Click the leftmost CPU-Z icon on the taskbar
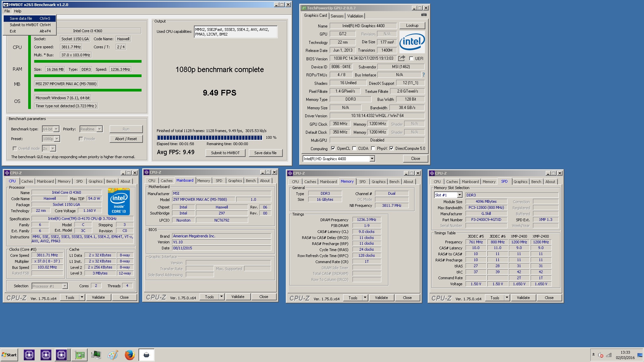 29,355
